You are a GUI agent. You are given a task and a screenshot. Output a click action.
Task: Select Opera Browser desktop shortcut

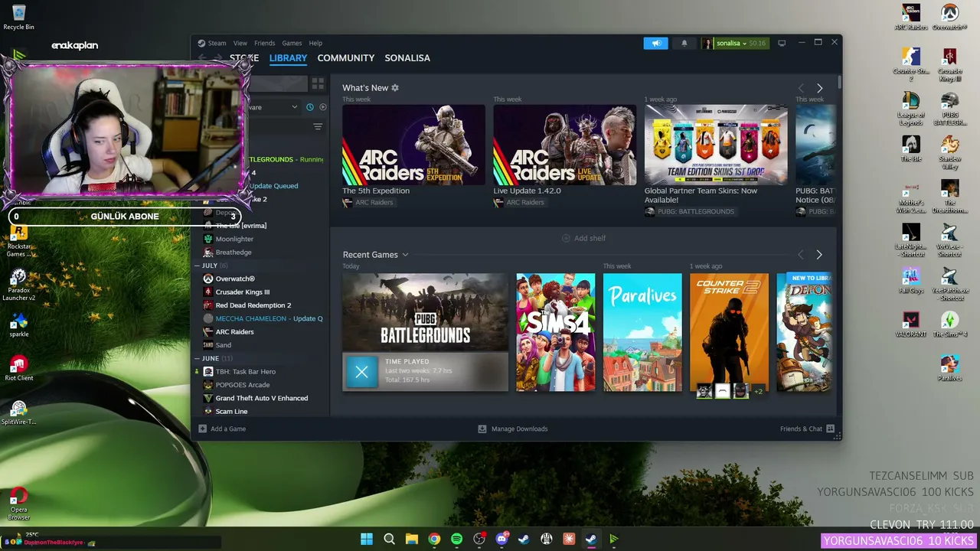[x=19, y=504]
